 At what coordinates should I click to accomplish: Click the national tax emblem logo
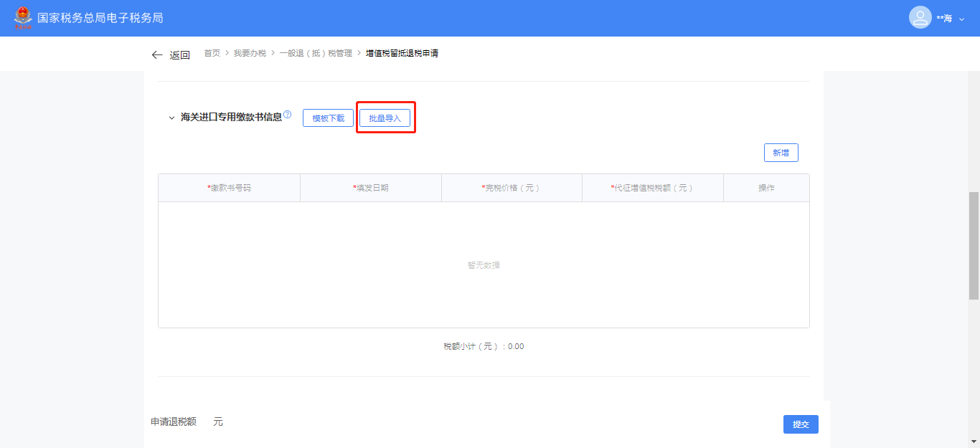click(23, 18)
